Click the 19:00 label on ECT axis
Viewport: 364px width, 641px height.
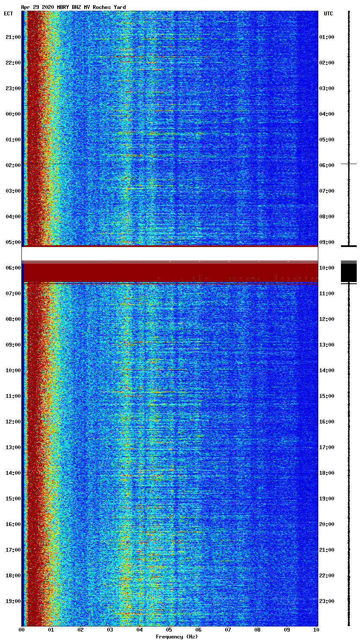(13, 601)
